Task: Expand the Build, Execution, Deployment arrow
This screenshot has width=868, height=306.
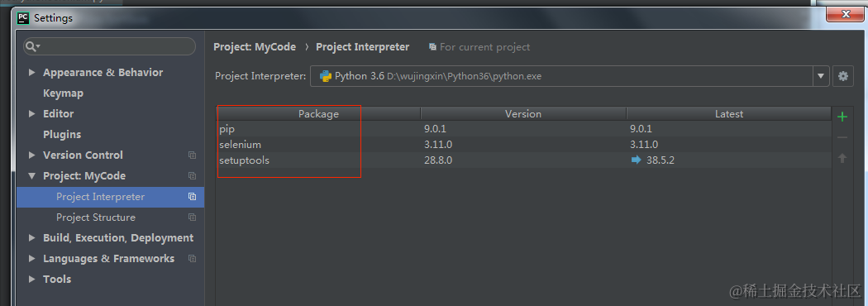Action: pyautogui.click(x=31, y=238)
